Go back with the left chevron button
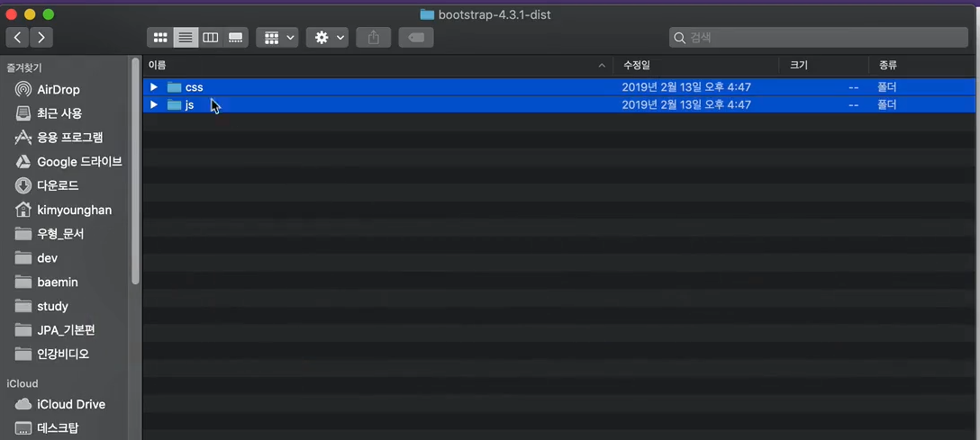This screenshot has height=440, width=980. 17,38
